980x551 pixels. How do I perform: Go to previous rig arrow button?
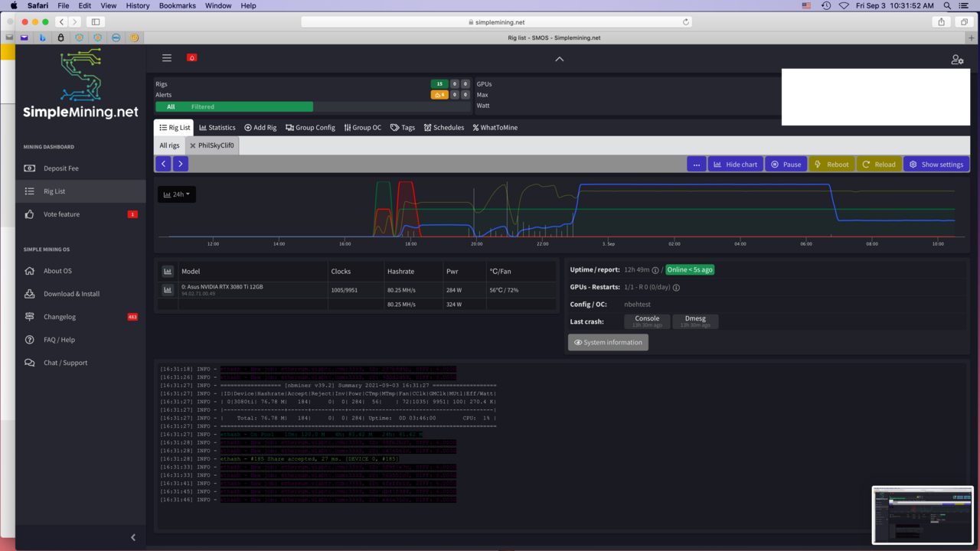coord(163,164)
